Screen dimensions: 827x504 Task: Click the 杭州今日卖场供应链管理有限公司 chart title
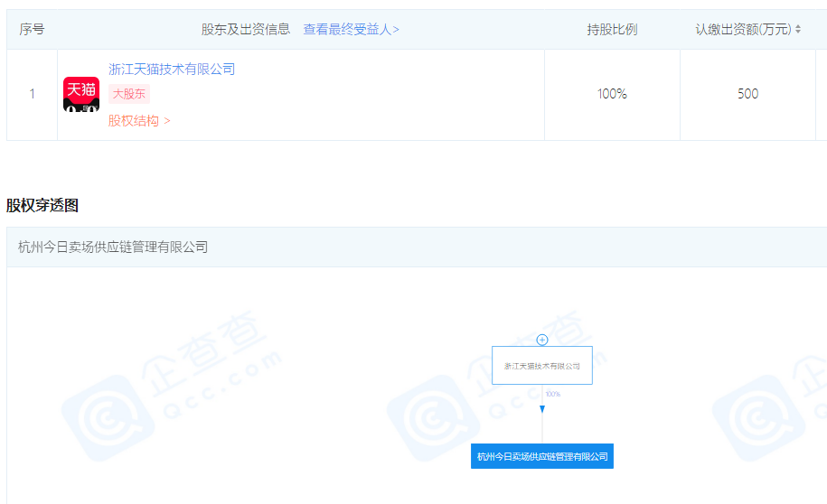(x=113, y=247)
